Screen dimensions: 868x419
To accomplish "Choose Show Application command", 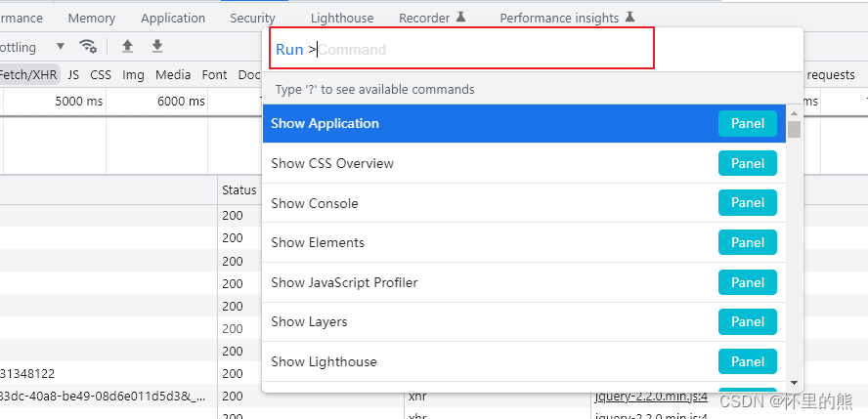I will [524, 123].
